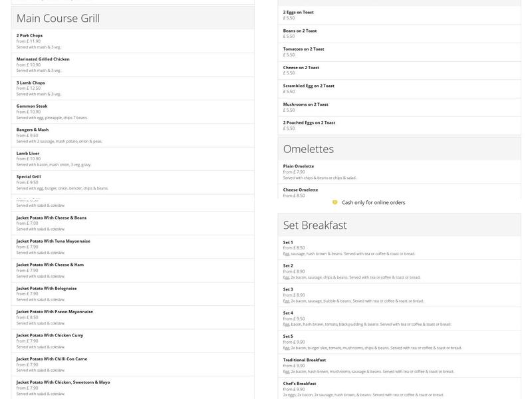Open the Lamb Liver item
The width and height of the screenshot is (532, 399).
click(x=132, y=158)
